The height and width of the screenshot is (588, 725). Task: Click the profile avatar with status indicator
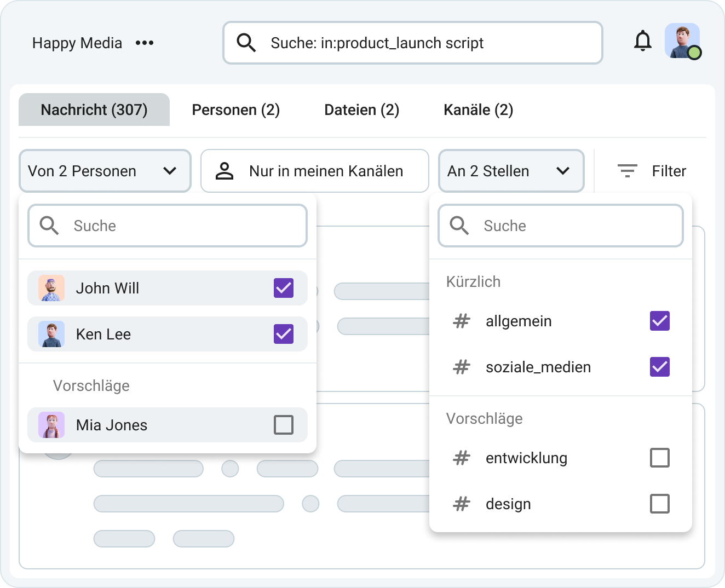click(x=682, y=41)
